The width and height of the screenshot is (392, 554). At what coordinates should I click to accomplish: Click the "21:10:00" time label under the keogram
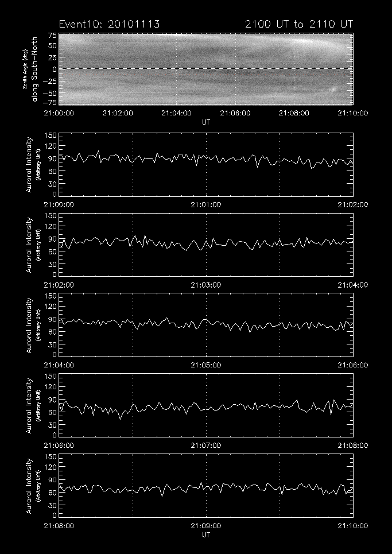(x=352, y=113)
